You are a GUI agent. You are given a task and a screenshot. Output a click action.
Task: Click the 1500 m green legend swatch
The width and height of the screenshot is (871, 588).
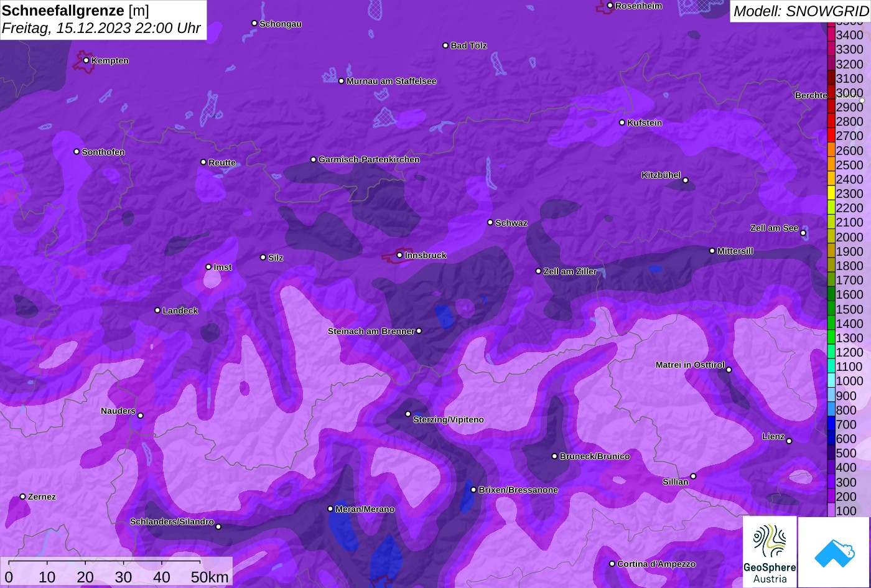[831, 309]
